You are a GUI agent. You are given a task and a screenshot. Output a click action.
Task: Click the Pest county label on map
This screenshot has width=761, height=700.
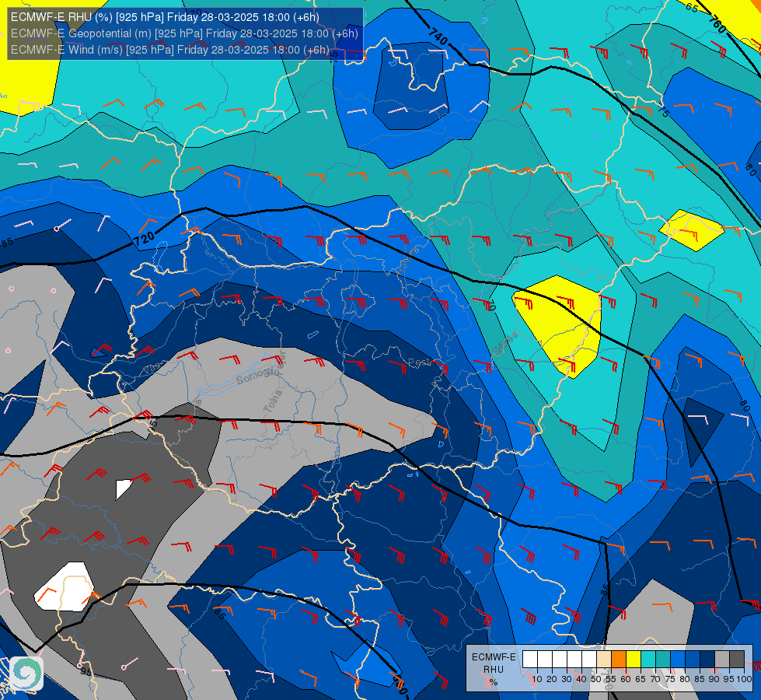coord(418,362)
